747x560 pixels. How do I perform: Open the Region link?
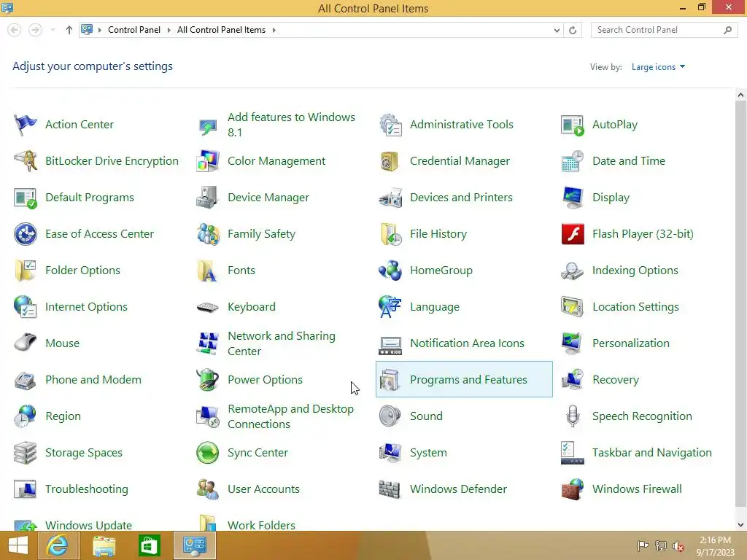[63, 416]
